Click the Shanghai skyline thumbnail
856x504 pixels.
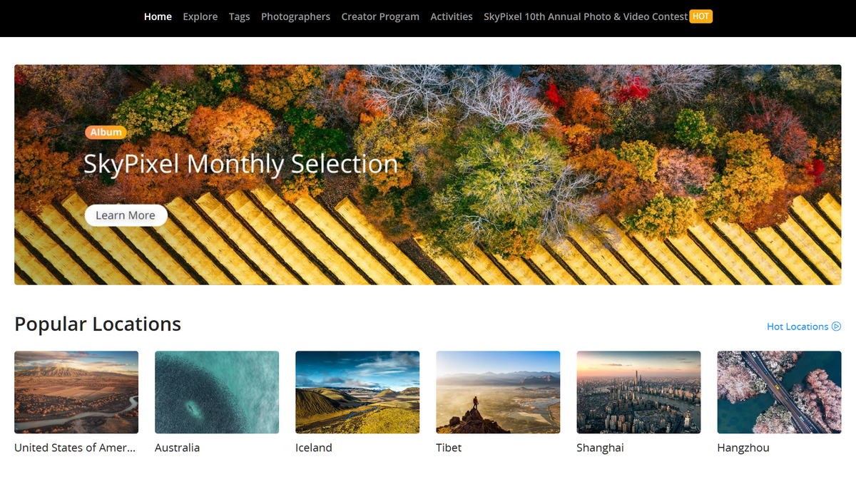click(638, 392)
